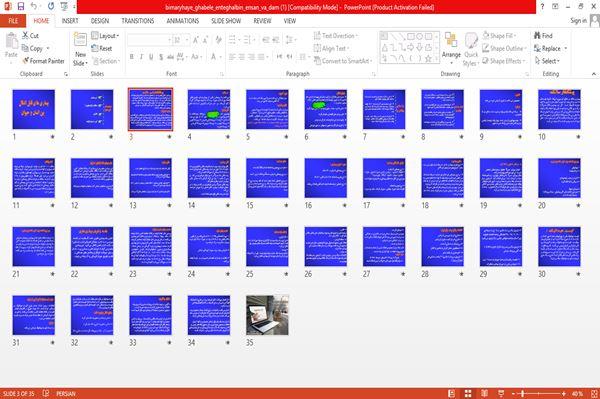Open PowerPoint Help question mark
This screenshot has height=399, width=600.
click(542, 6)
